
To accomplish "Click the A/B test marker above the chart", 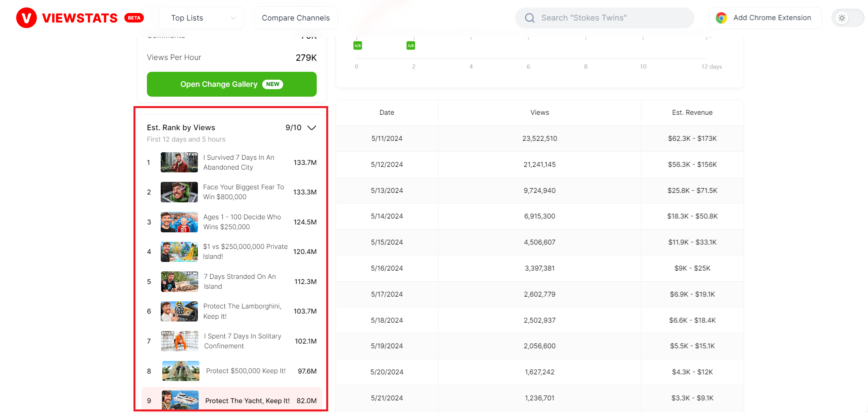I will coord(357,45).
